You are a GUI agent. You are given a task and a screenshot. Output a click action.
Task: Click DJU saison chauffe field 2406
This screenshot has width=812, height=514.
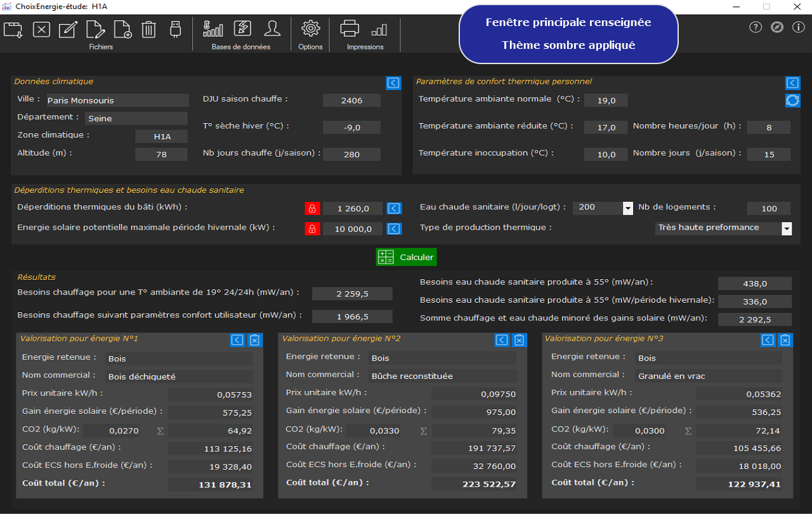tap(351, 100)
